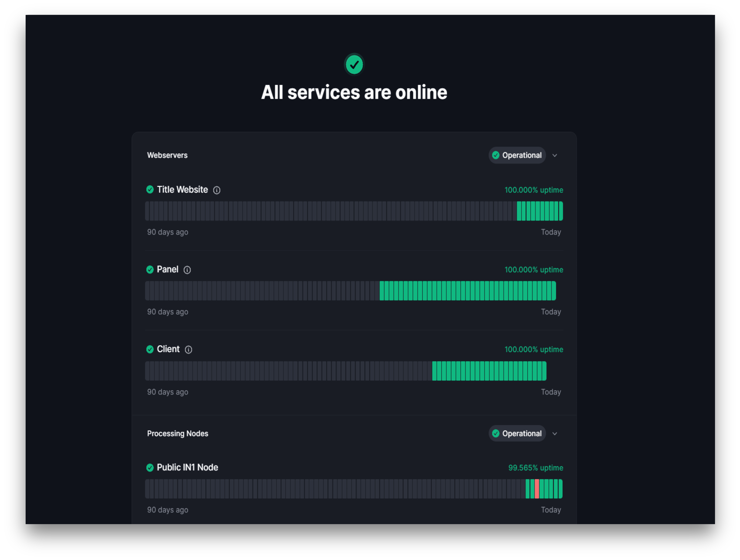740x560 pixels.
Task: Open info tooltip for Title Website
Action: (217, 190)
